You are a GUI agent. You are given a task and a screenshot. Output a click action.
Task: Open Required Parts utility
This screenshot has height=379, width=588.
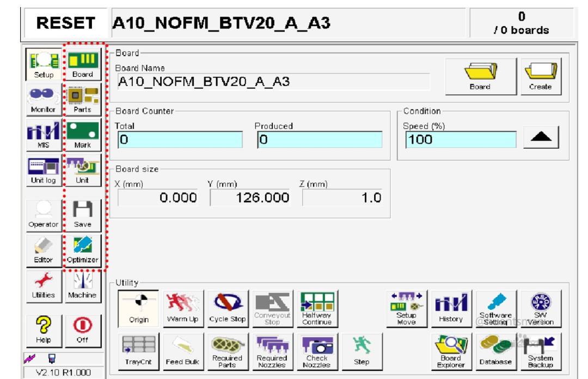coord(227,351)
